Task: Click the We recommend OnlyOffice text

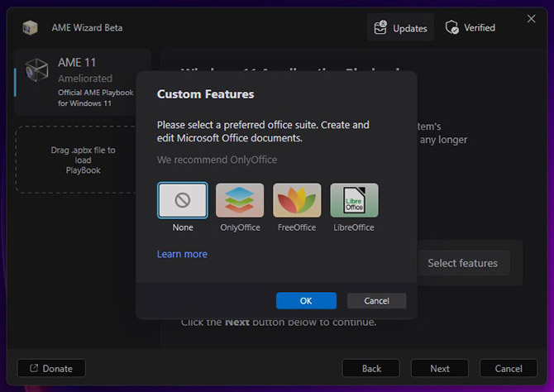Action: tap(217, 160)
